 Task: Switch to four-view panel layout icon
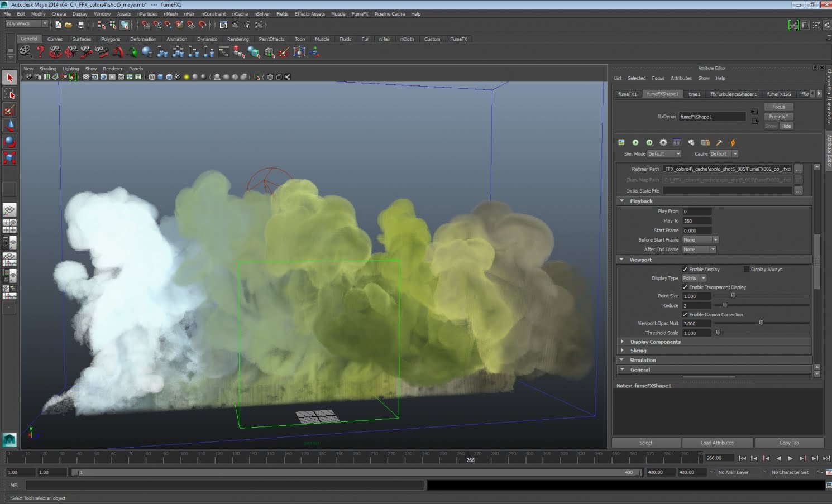pyautogui.click(x=9, y=226)
